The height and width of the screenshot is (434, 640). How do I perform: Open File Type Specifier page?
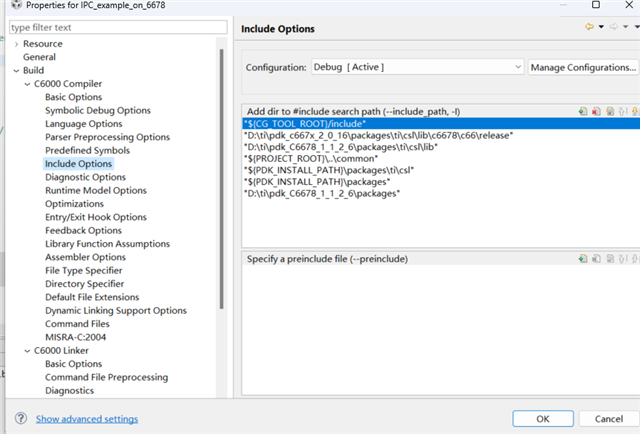84,270
